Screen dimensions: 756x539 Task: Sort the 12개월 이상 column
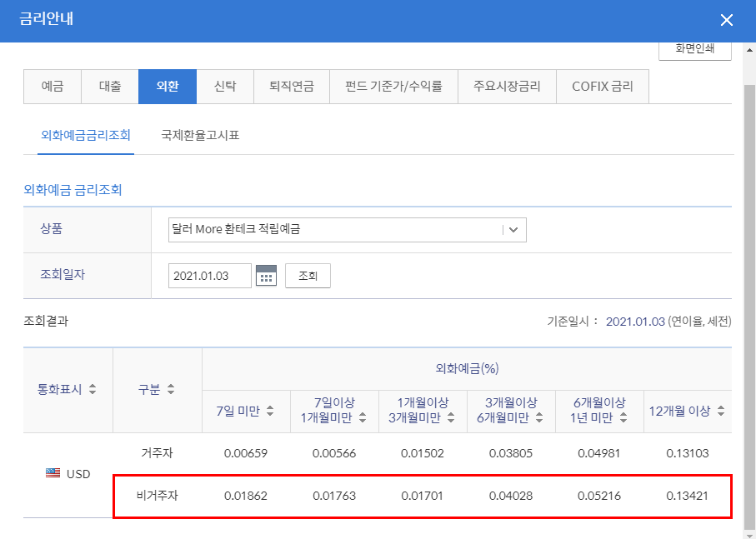(x=721, y=412)
